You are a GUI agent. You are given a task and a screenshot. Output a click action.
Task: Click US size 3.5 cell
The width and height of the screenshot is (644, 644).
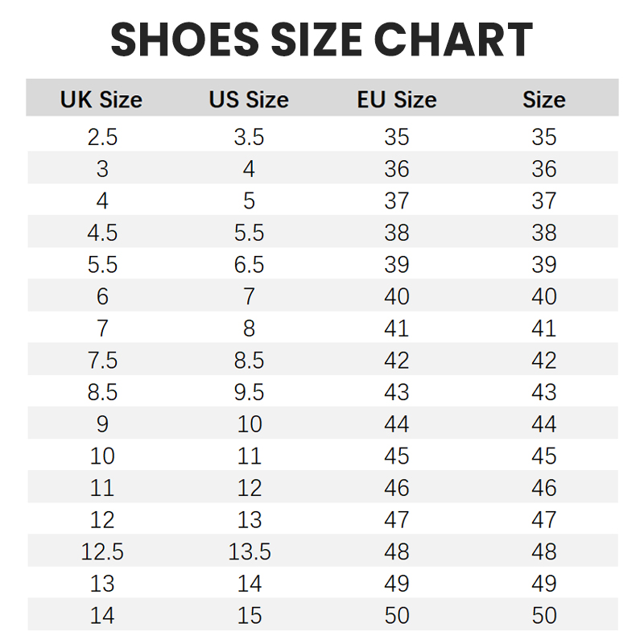click(x=249, y=137)
